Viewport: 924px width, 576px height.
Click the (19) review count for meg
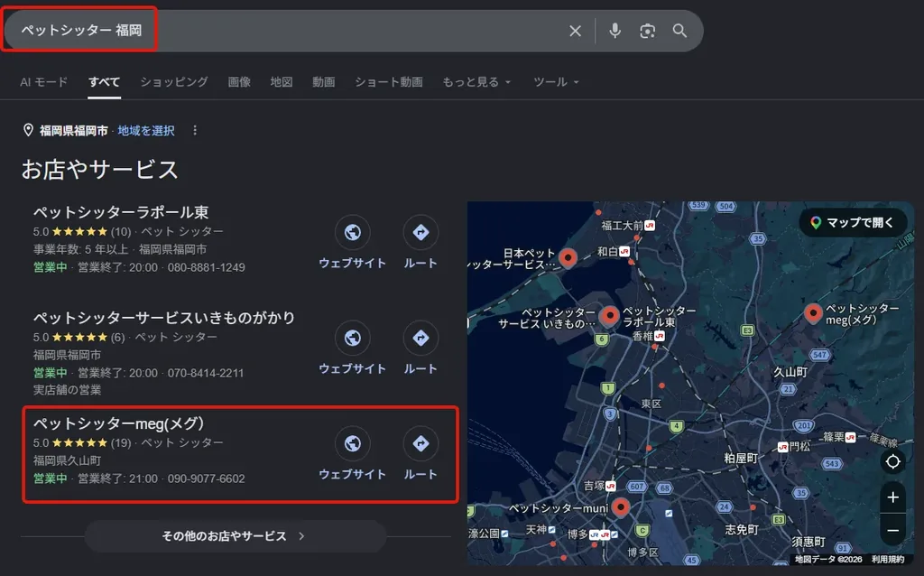pos(121,442)
